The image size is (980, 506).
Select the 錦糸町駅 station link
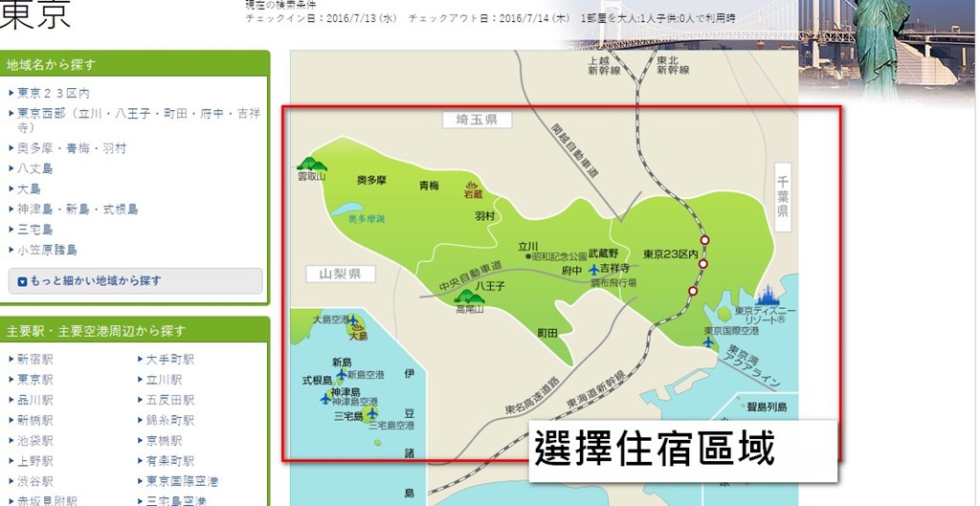pos(170,420)
